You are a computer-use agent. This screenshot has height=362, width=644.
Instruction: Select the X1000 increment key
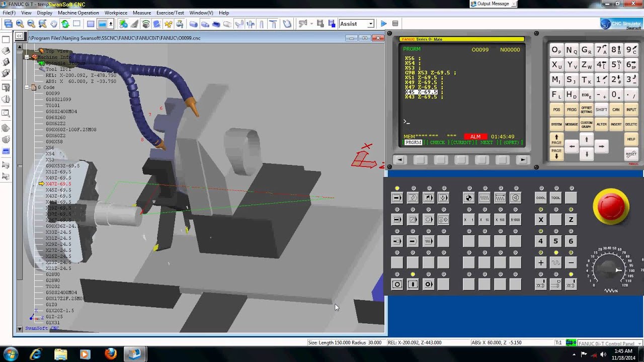pos(516,220)
